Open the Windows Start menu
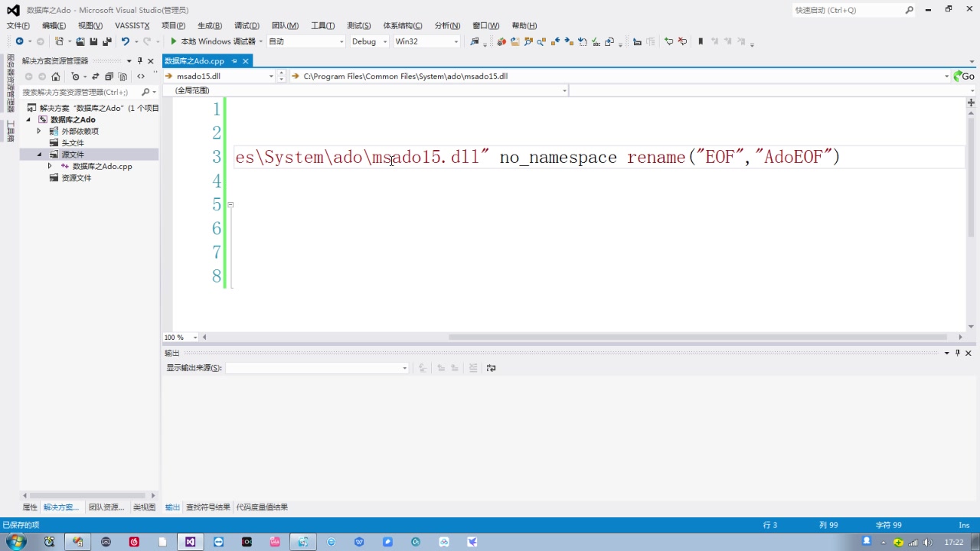The image size is (980, 551). [x=15, y=542]
